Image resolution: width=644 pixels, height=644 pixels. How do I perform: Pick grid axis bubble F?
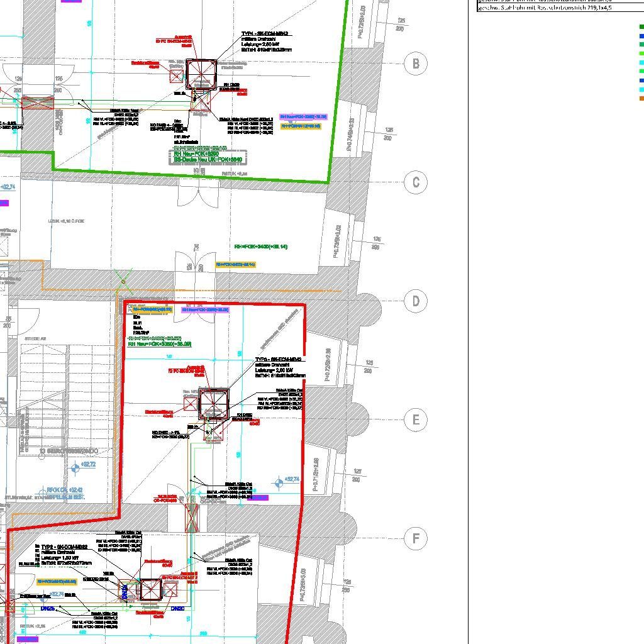(415, 539)
